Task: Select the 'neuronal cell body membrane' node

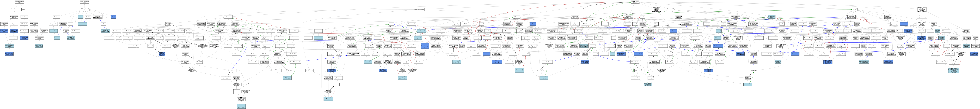Action: coord(71,38)
